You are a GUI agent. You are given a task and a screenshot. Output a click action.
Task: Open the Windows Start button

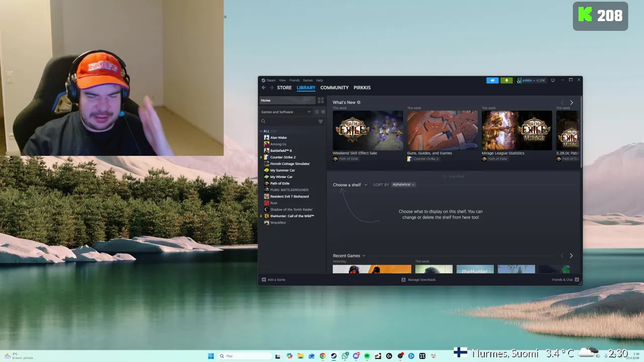(211, 356)
